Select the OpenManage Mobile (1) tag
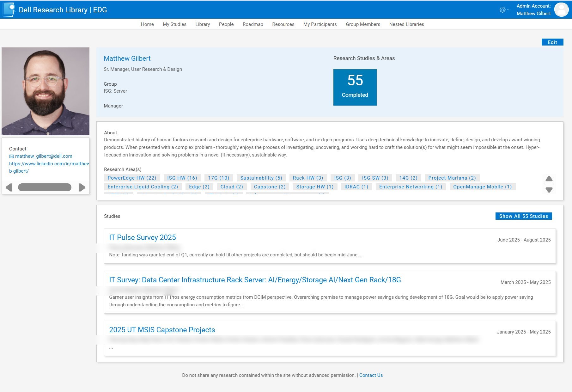This screenshot has height=392, width=572. pos(483,187)
